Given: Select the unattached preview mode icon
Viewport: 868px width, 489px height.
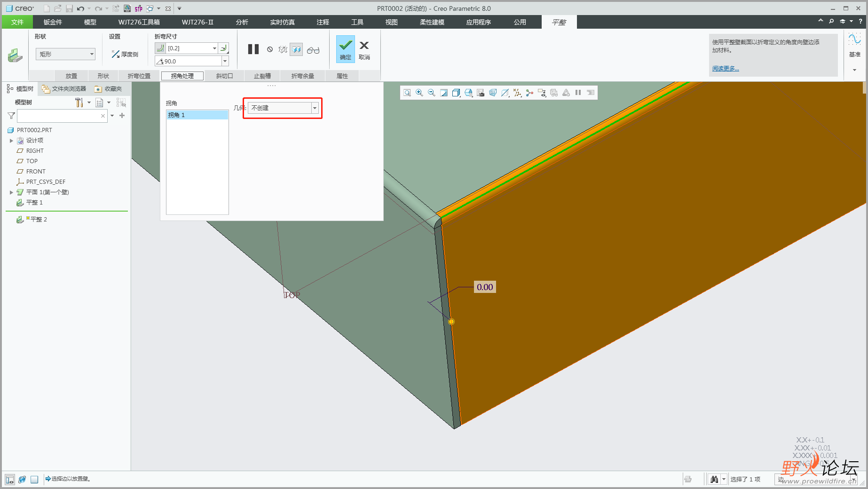Looking at the screenshot, I should click(x=283, y=49).
